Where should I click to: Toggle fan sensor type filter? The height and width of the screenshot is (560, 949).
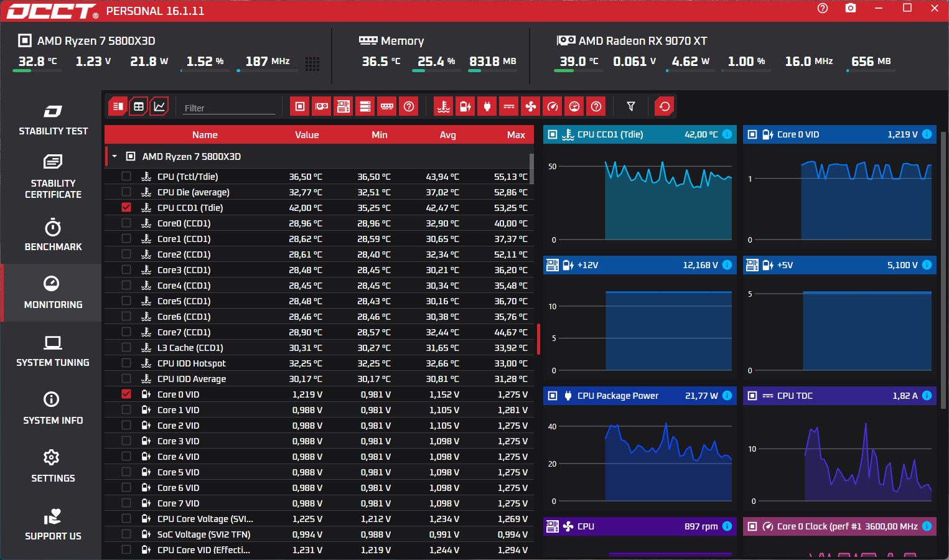pyautogui.click(x=531, y=106)
